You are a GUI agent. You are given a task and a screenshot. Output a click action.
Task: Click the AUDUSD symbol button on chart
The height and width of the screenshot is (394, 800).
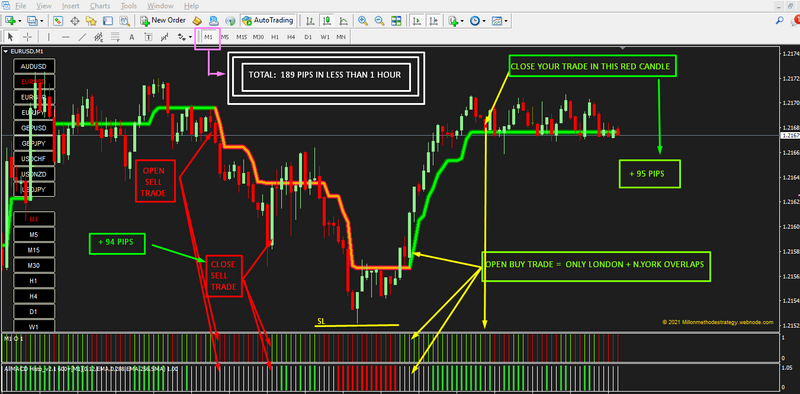[34, 66]
